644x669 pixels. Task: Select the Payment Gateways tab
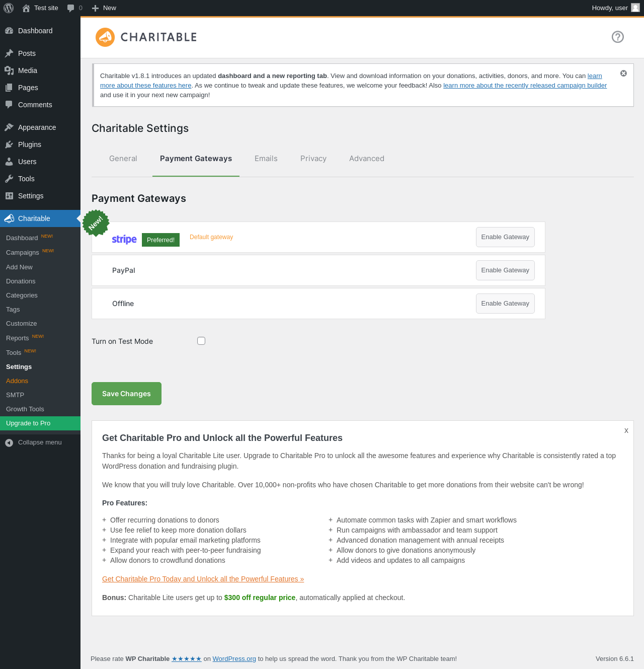point(196,159)
